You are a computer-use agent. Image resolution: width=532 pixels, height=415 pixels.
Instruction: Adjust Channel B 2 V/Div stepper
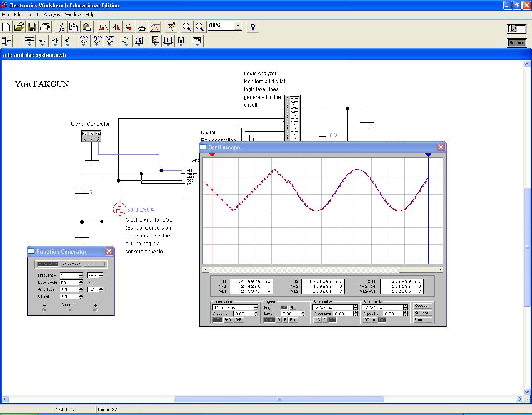click(x=405, y=307)
